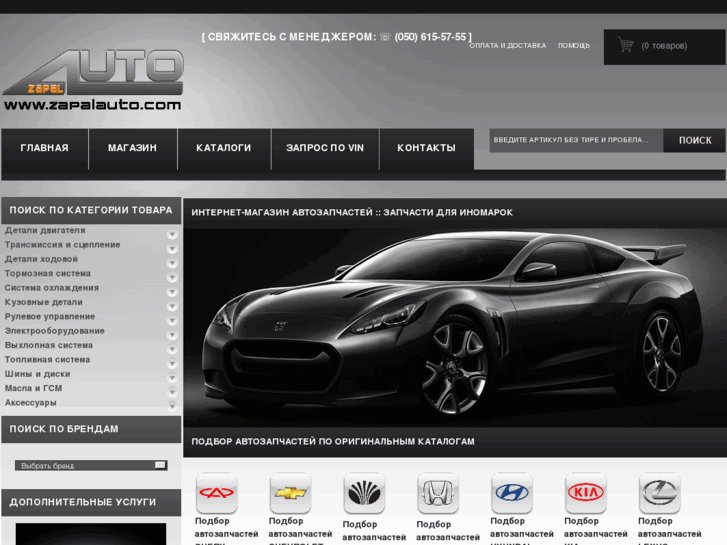Click the Шины и диски category text
This screenshot has width=727, height=545.
tap(38, 374)
